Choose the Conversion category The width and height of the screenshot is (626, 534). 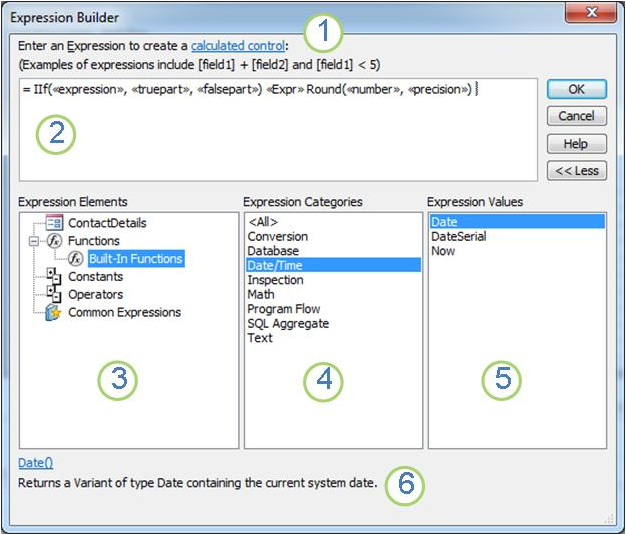click(333, 236)
